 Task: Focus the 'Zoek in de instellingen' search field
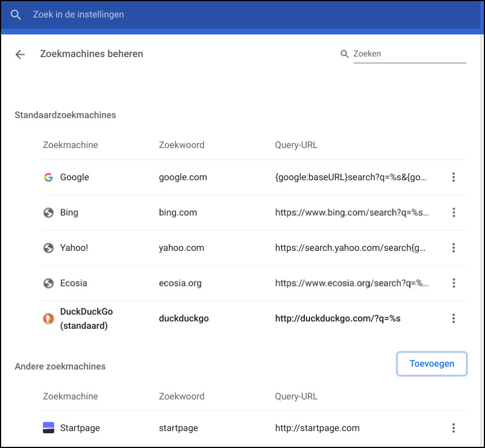(241, 15)
